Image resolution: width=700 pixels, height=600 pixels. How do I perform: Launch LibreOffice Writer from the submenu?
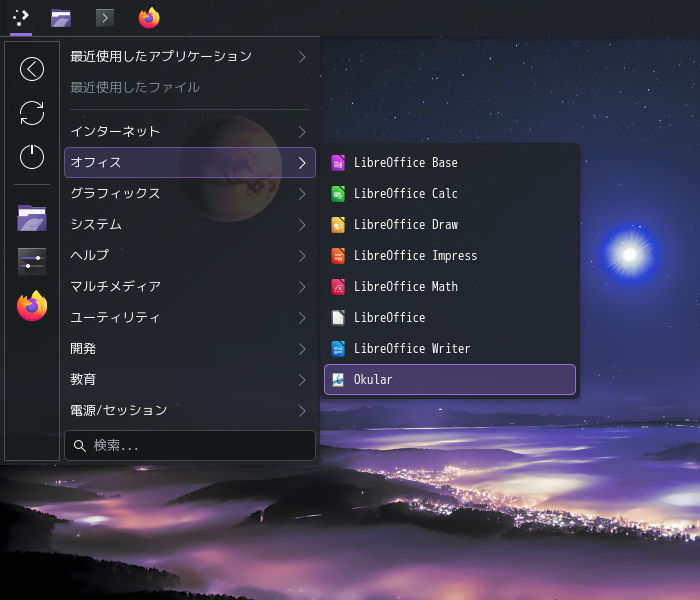[450, 349]
